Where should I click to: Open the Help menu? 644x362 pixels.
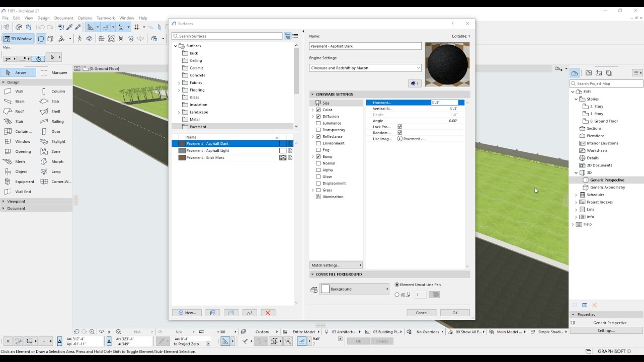[x=143, y=18]
